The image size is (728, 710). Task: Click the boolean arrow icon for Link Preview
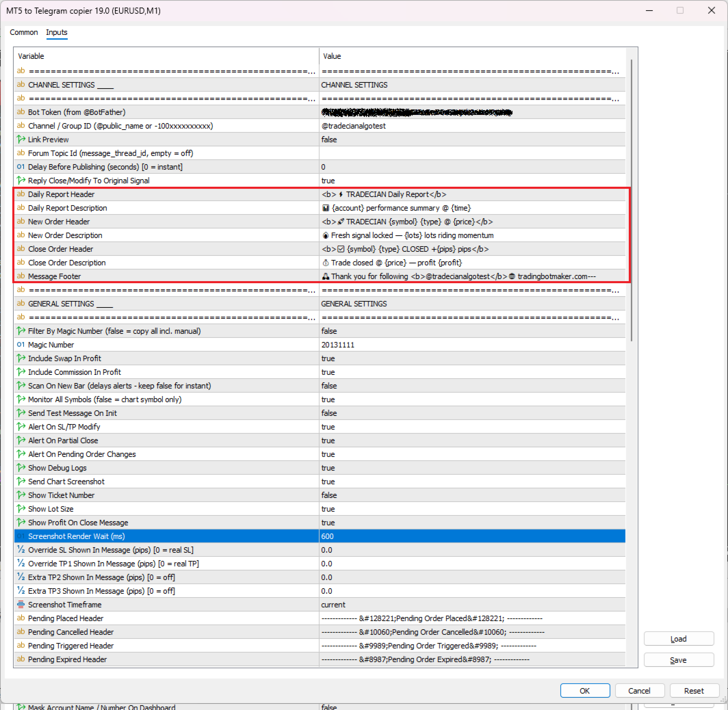[x=21, y=140]
